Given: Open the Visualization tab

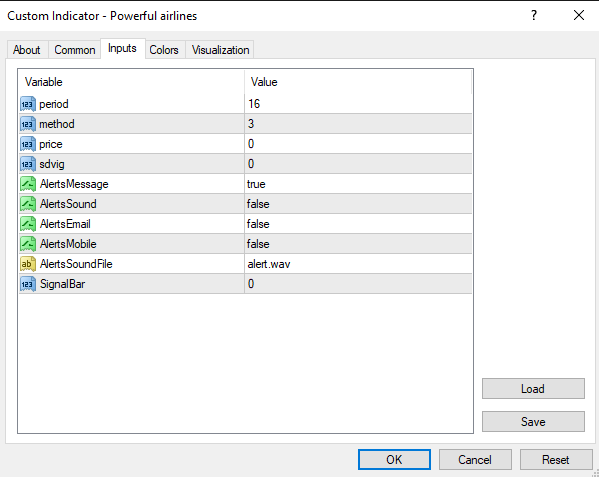Looking at the screenshot, I should pyautogui.click(x=220, y=50).
